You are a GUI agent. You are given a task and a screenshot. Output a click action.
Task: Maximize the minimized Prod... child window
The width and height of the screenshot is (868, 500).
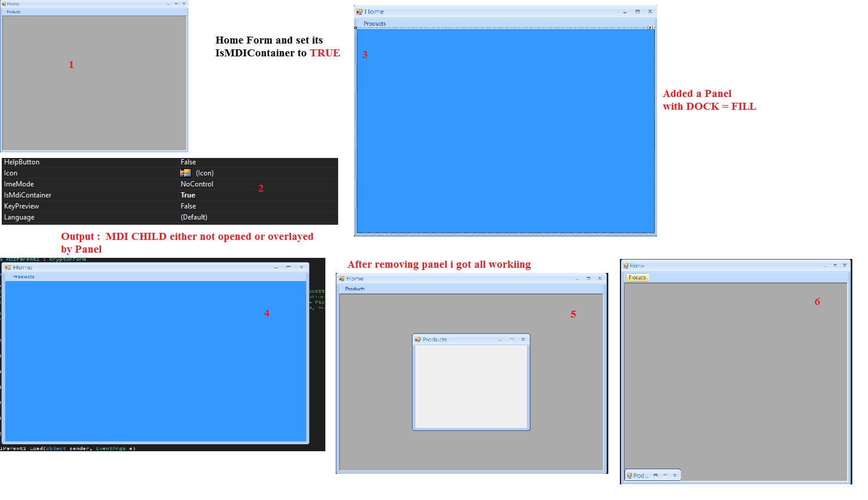pos(665,476)
